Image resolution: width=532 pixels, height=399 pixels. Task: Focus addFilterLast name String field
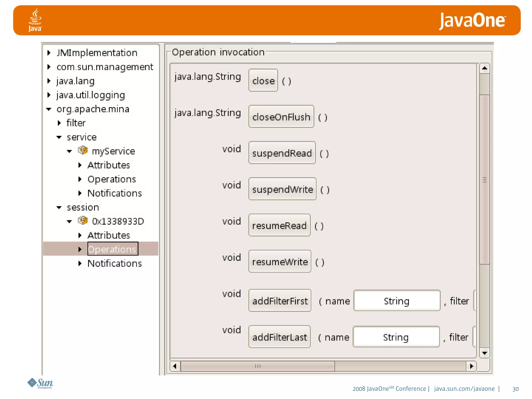(396, 337)
